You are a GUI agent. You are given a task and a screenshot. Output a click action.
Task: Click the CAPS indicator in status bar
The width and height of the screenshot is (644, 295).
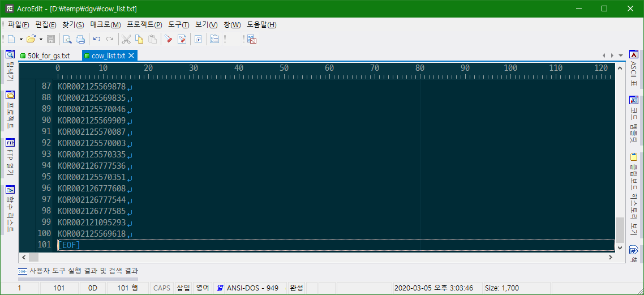[x=162, y=288]
